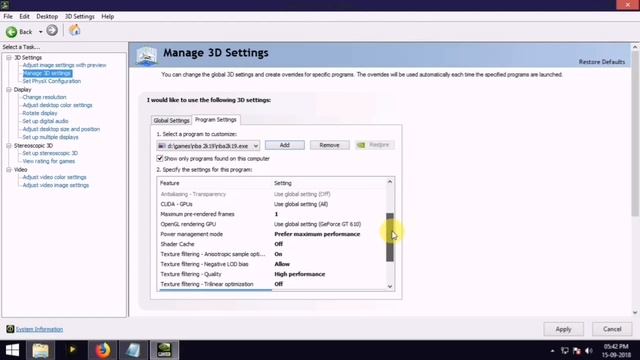Click Power management mode setting value
The image size is (640, 360).
317,234
